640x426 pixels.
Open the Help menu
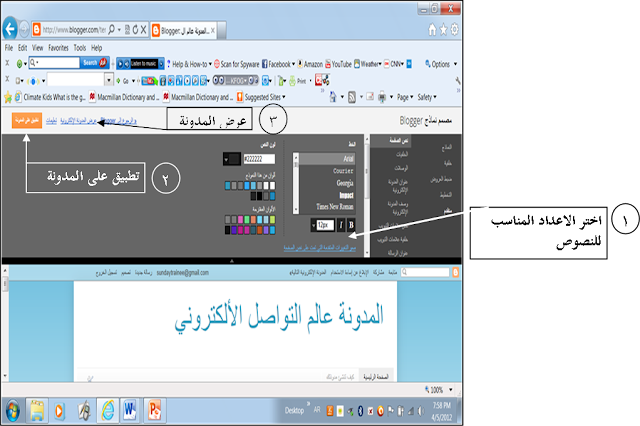tap(96, 48)
